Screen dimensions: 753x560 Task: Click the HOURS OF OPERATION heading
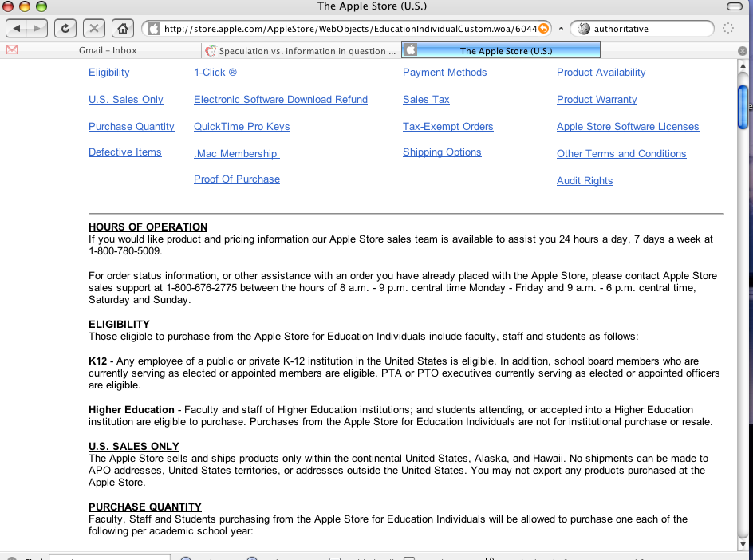coord(148,227)
